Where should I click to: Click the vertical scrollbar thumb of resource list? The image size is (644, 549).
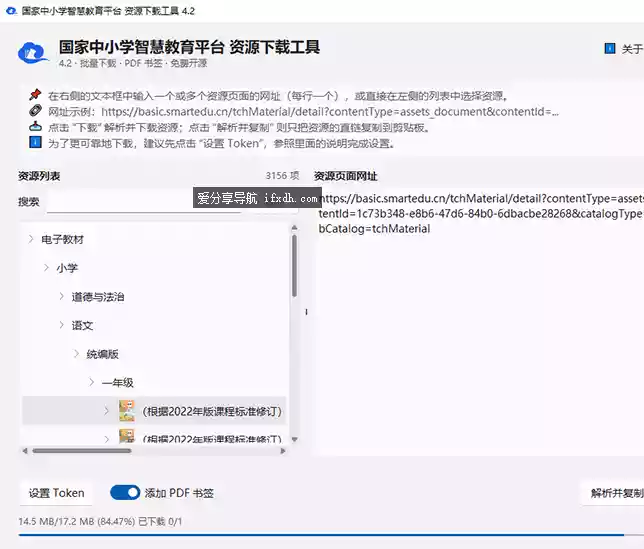coord(294,266)
